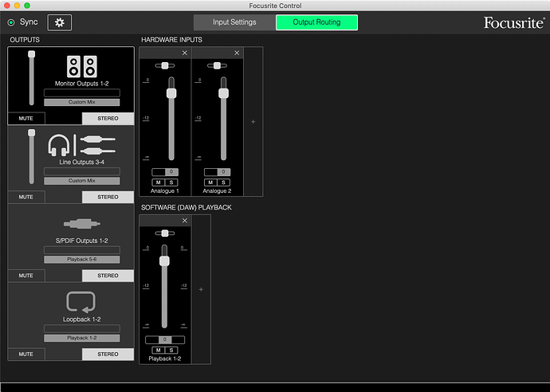Open the settings gear menu

click(x=60, y=22)
